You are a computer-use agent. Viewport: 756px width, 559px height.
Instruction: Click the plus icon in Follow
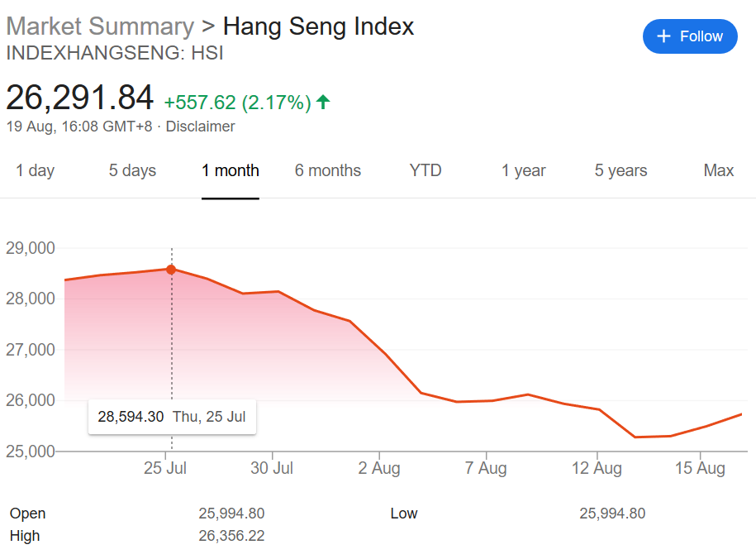coord(663,36)
